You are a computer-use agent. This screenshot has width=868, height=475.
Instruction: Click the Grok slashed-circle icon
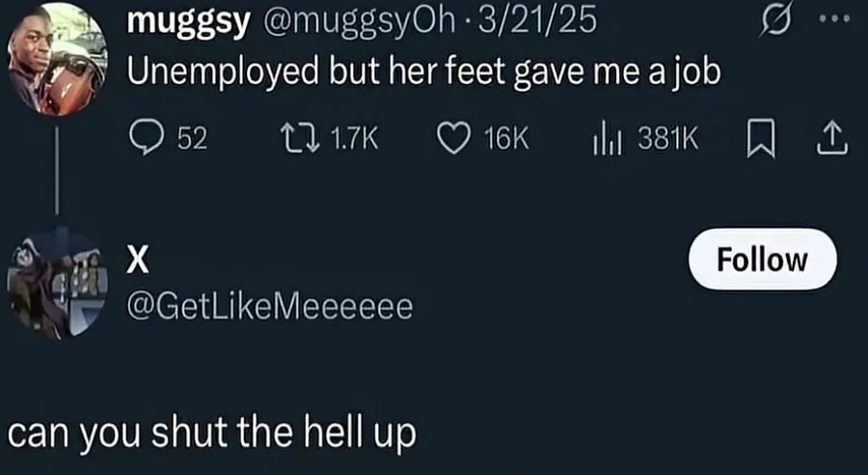776,19
